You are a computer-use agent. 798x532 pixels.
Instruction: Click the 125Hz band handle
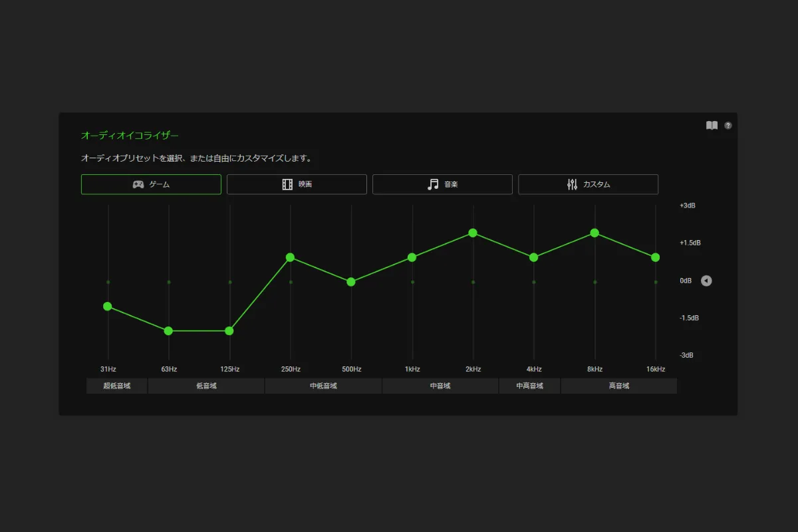(x=229, y=331)
